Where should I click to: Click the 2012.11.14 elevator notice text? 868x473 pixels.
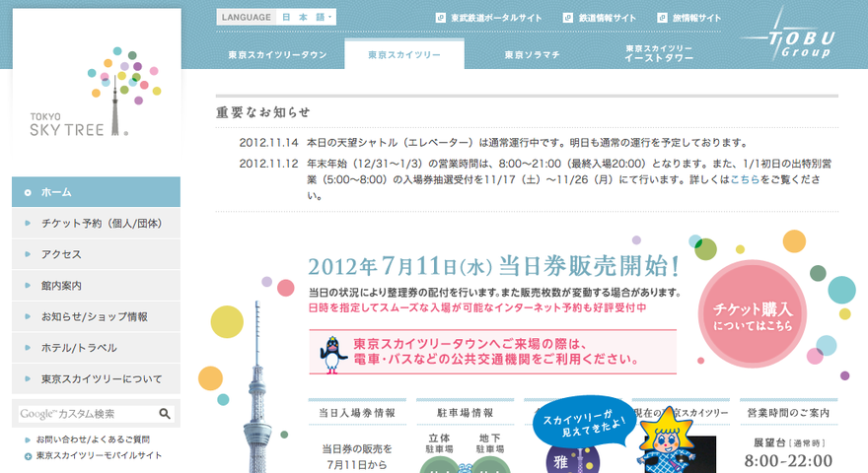527,143
